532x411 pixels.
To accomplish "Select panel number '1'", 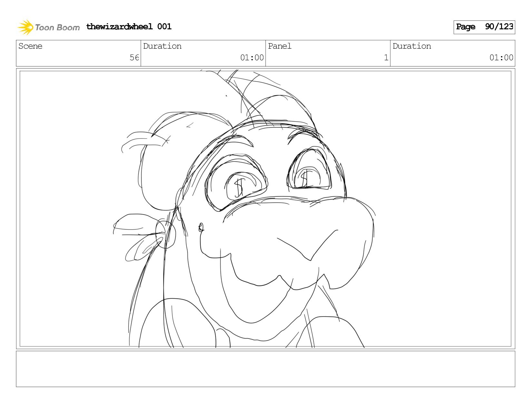I will [386, 58].
